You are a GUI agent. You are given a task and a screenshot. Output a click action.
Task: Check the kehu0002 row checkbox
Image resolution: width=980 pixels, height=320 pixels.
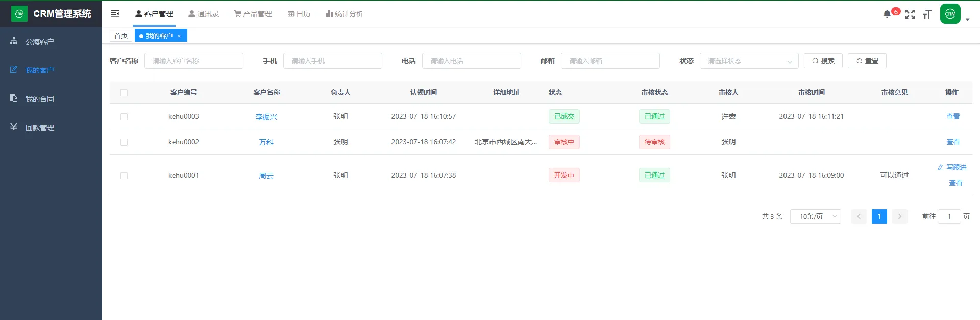tap(124, 142)
